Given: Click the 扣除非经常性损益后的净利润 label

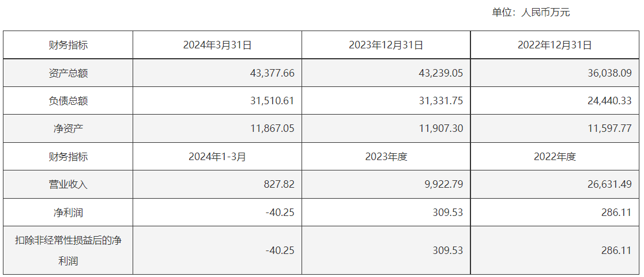Looking at the screenshot, I should tap(68, 251).
